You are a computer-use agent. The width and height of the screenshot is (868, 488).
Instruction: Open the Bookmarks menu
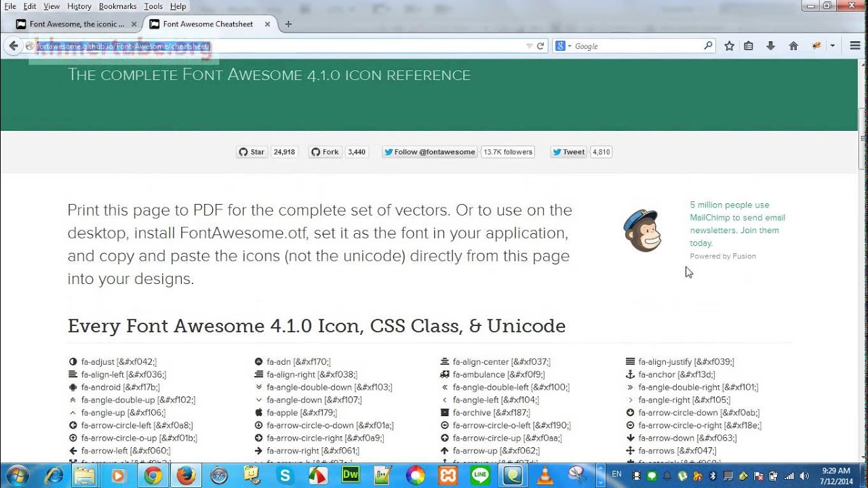click(x=117, y=6)
